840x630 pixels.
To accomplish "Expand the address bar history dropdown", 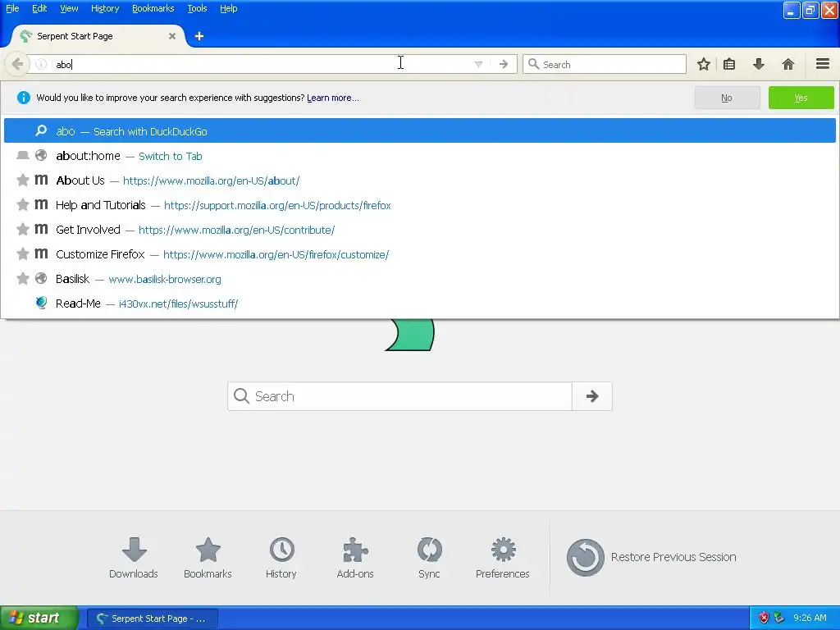I will (478, 64).
